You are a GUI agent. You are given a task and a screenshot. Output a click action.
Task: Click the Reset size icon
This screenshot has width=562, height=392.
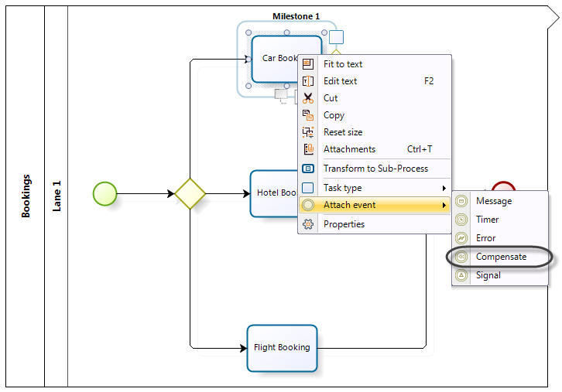click(308, 132)
